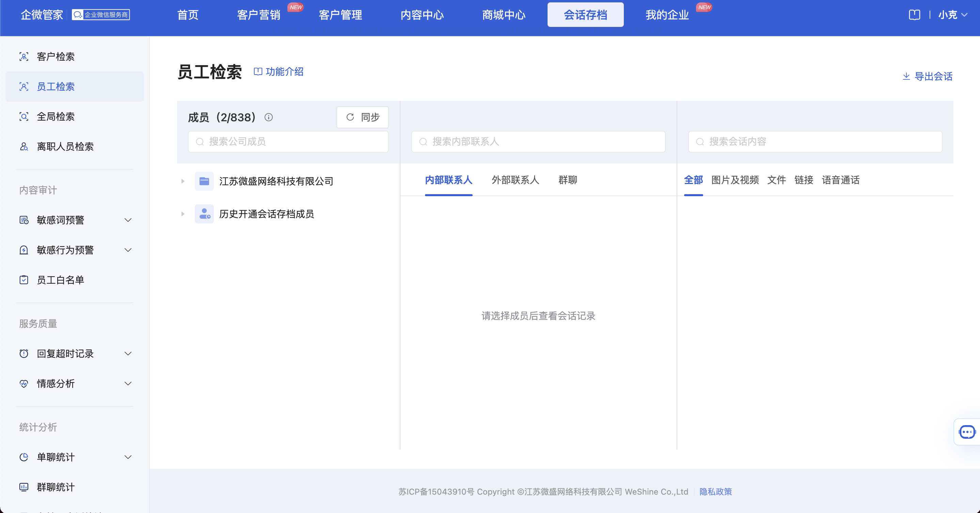Select the 文件 filter tab
The image size is (980, 513).
pyautogui.click(x=777, y=180)
